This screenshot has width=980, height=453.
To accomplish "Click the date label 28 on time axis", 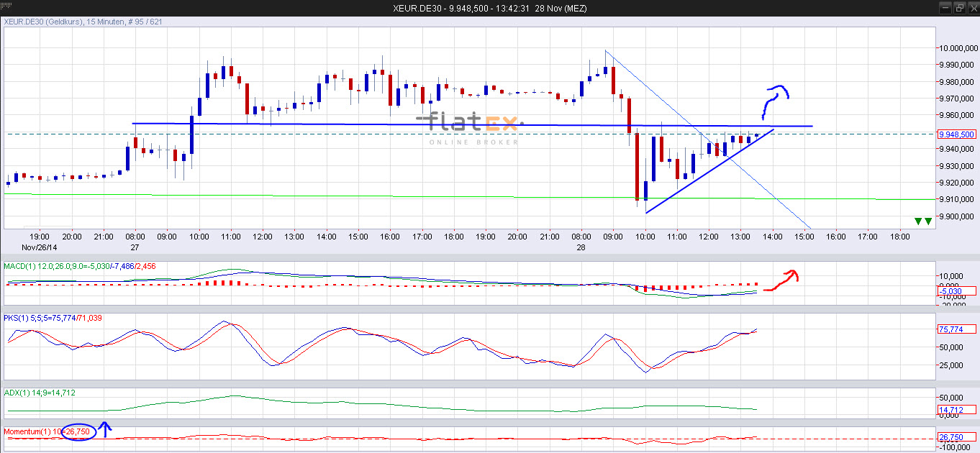I will click(x=581, y=247).
